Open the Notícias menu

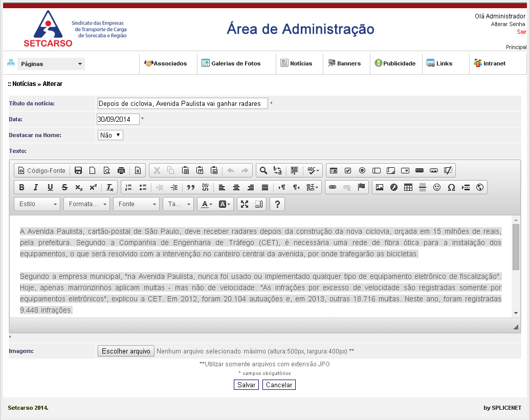[x=296, y=63]
